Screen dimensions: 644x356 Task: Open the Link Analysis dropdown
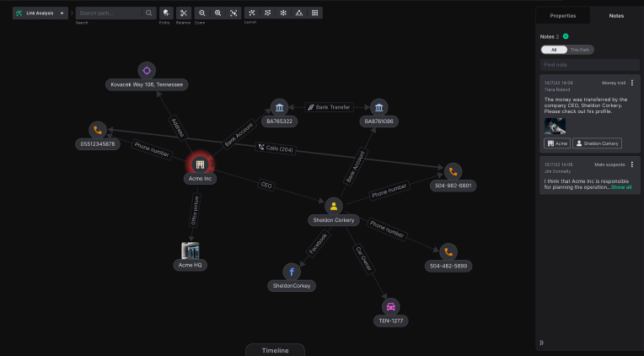point(40,13)
